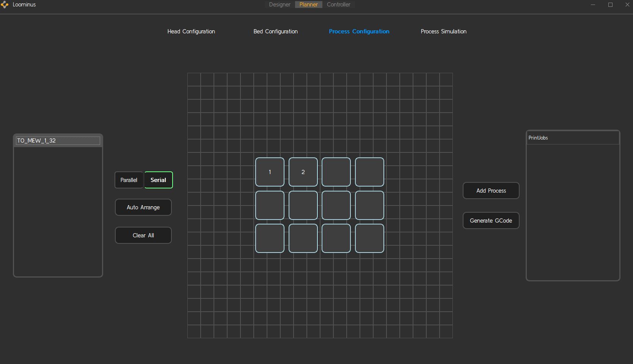Select bed tile numbered 1
The height and width of the screenshot is (364, 633).
270,172
